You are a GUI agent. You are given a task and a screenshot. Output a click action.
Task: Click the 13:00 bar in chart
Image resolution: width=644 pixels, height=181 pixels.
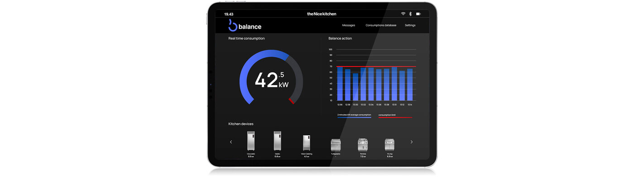[x=356, y=87]
